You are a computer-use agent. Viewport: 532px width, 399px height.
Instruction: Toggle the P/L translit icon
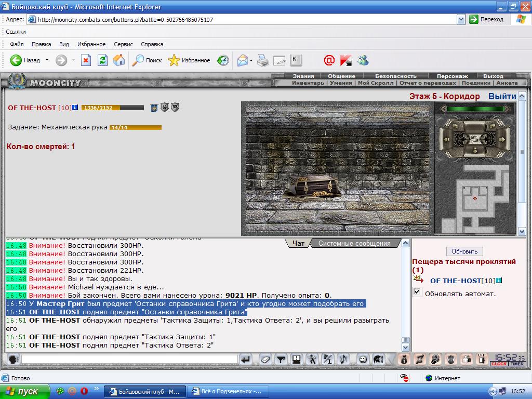(328, 360)
